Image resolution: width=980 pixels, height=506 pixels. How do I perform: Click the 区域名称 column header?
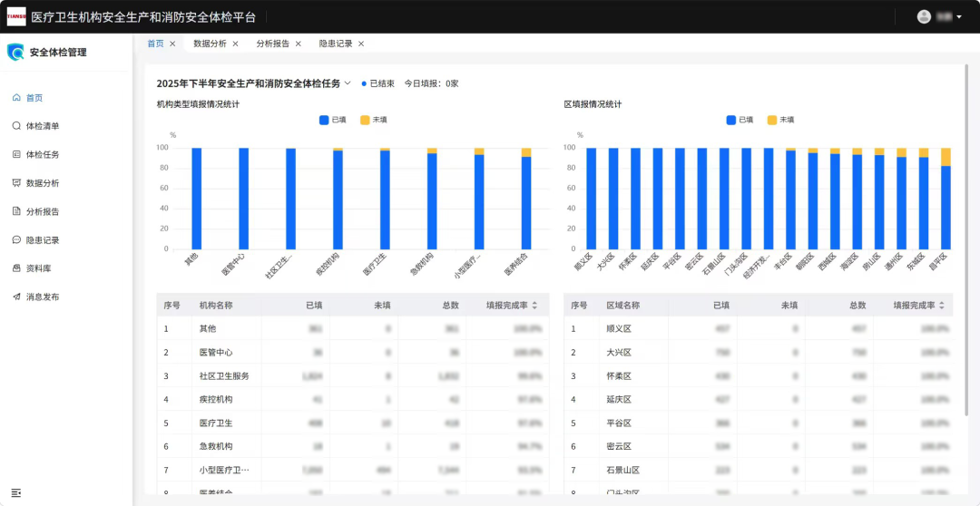click(x=623, y=306)
